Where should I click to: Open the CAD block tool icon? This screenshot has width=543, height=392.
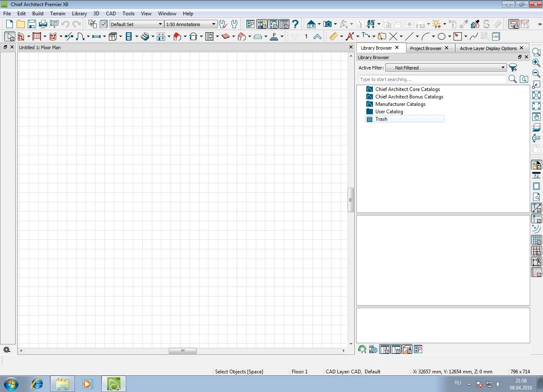pyautogui.click(x=495, y=36)
